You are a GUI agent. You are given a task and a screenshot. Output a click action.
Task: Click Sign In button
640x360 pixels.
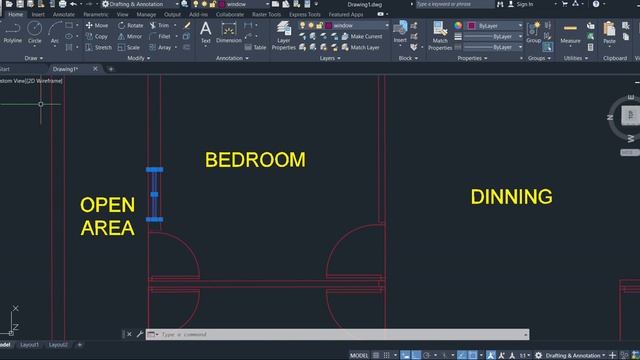tap(520, 4)
